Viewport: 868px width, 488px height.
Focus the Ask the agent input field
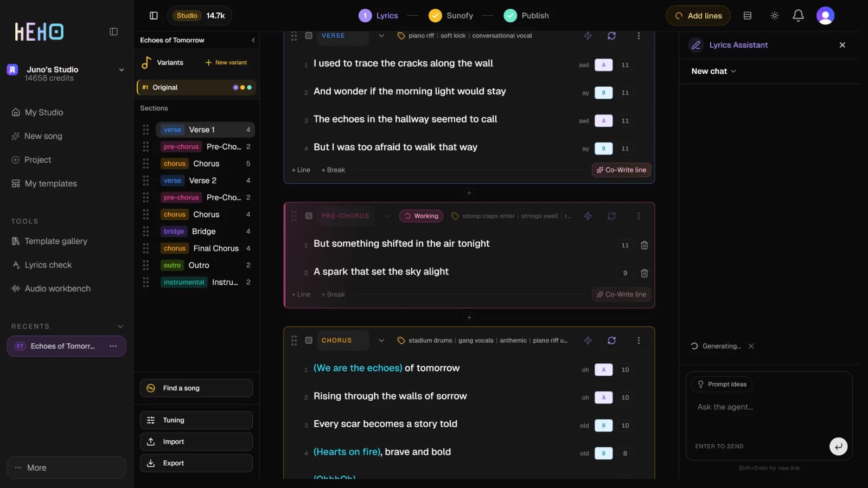pyautogui.click(x=769, y=407)
